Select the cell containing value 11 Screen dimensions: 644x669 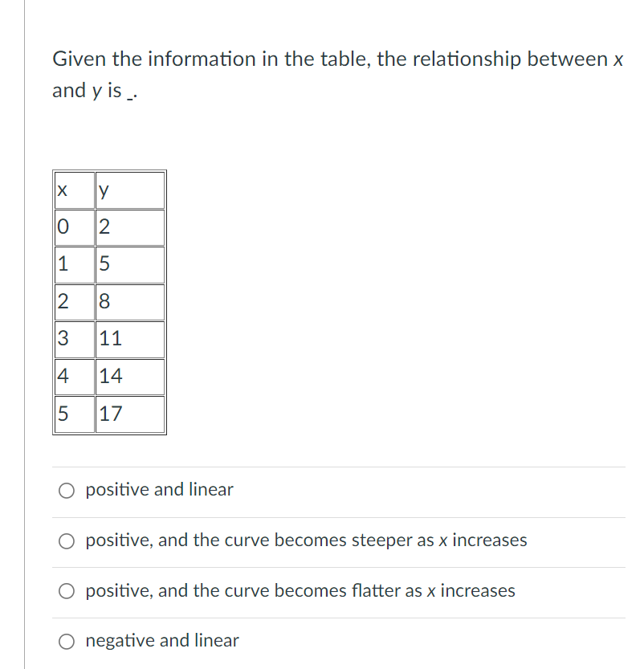pyautogui.click(x=130, y=339)
